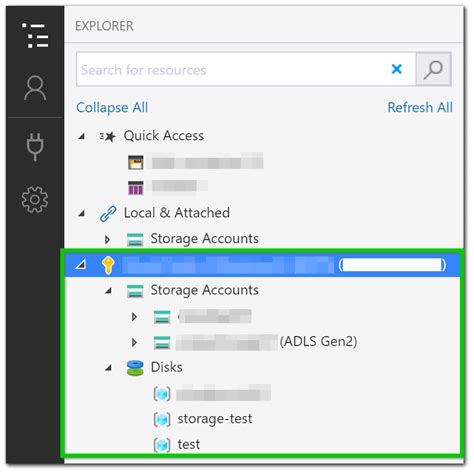Screen dimensions: 474x474
Task: Click the storage-test resource group icon
Action: coord(162,419)
